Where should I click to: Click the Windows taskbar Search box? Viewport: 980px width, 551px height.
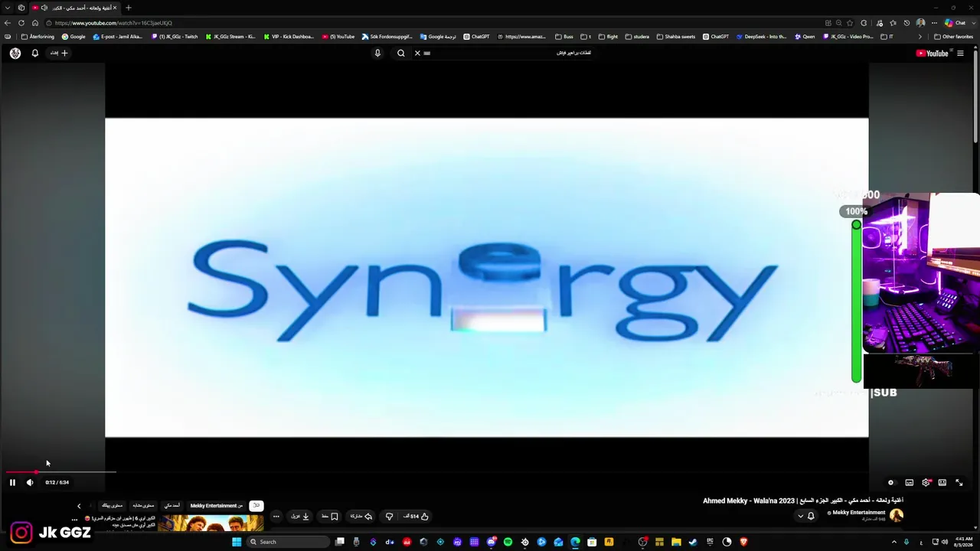(287, 542)
